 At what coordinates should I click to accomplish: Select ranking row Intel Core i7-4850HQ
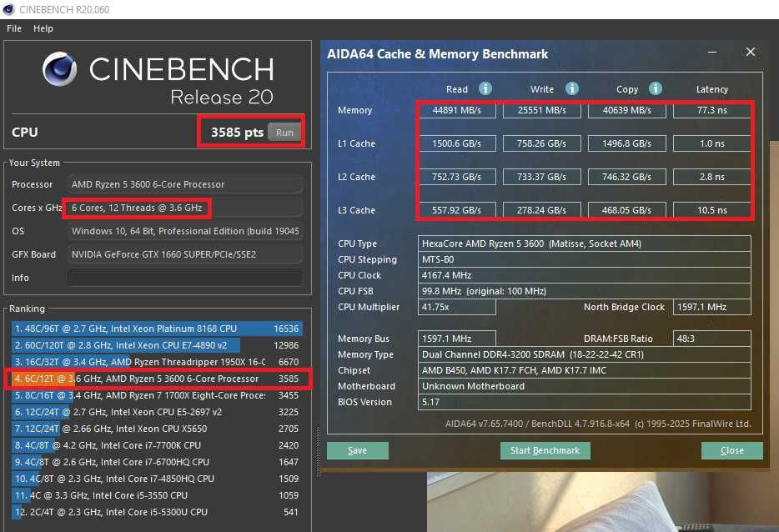pyautogui.click(x=157, y=479)
